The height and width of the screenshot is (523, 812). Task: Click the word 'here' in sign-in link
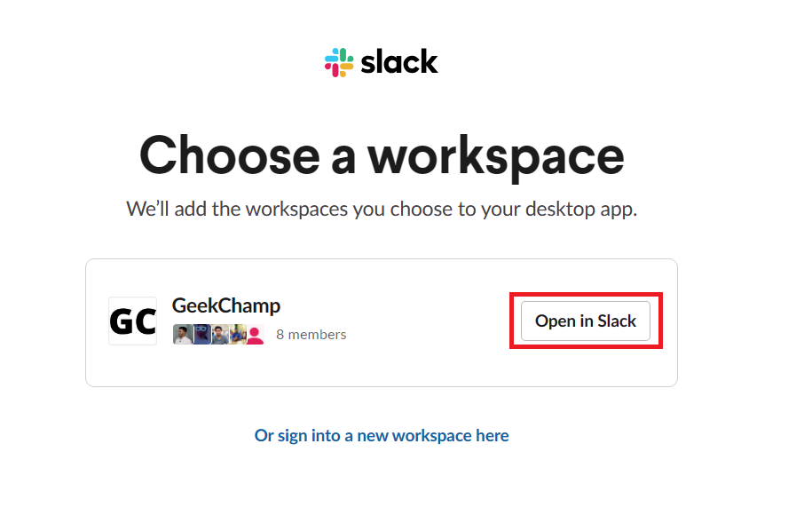pyautogui.click(x=492, y=435)
